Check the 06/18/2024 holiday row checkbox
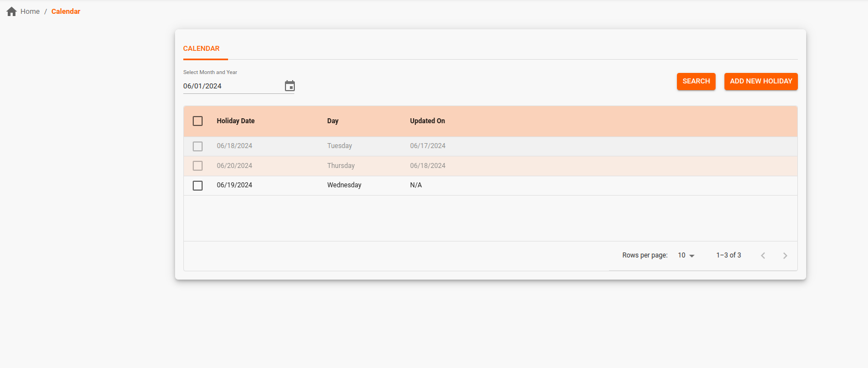Viewport: 868px width, 368px height. click(198, 146)
